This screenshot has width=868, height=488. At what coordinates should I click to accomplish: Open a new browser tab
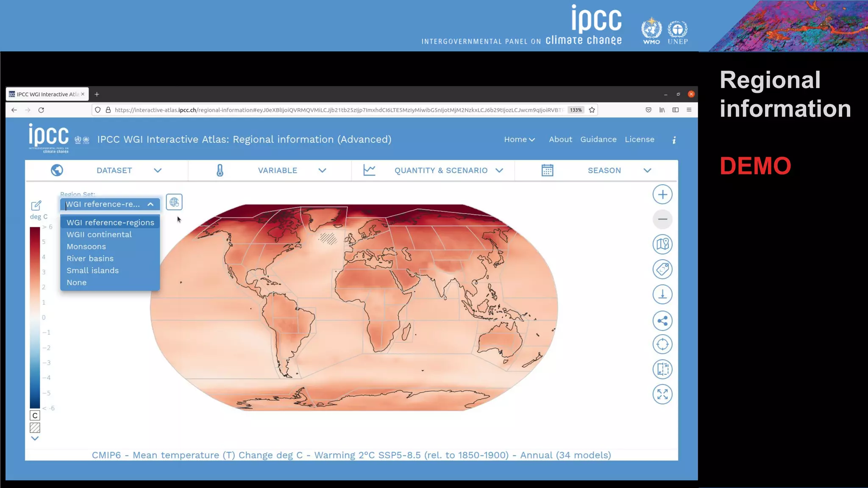[x=97, y=94]
